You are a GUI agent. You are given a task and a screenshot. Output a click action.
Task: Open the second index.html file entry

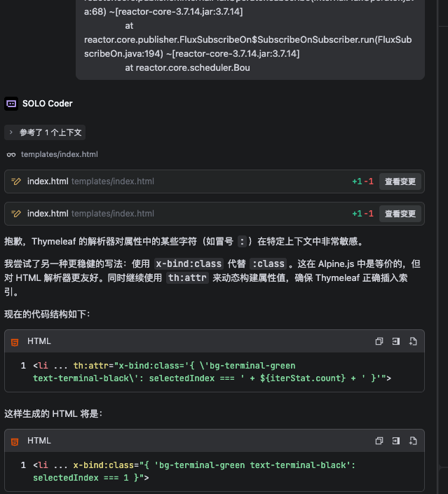coord(48,214)
